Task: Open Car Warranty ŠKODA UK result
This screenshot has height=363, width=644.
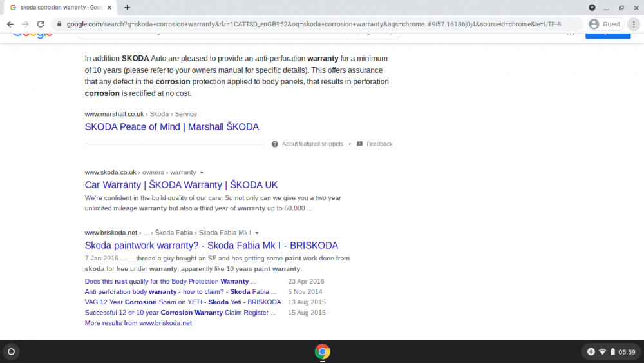Action: click(181, 184)
